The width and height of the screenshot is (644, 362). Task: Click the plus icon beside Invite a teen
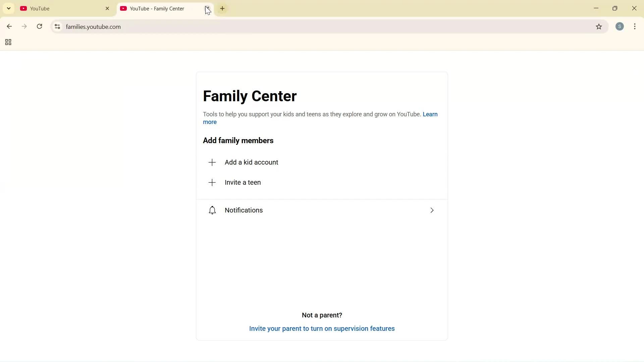pos(212,182)
